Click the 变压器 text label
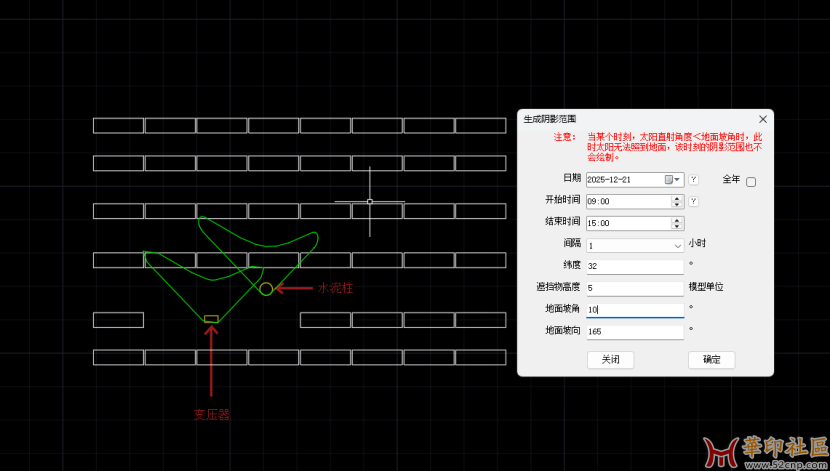Screen dimensions: 831x472 [211, 415]
